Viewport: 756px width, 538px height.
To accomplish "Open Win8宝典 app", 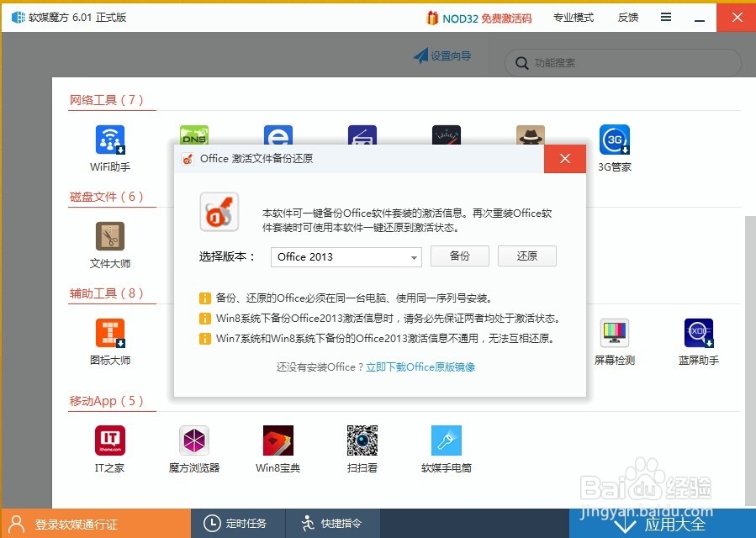I will click(x=278, y=449).
